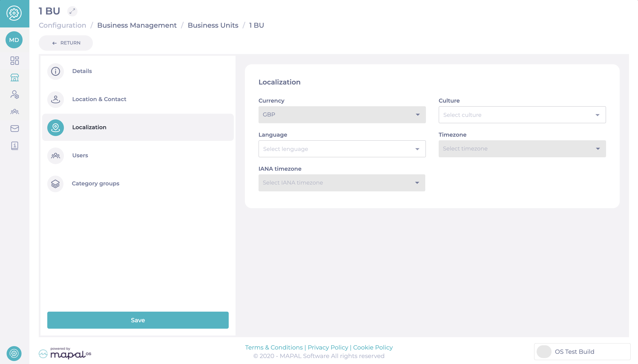Click the mapal OS logo
The image size is (638, 364).
tap(65, 353)
